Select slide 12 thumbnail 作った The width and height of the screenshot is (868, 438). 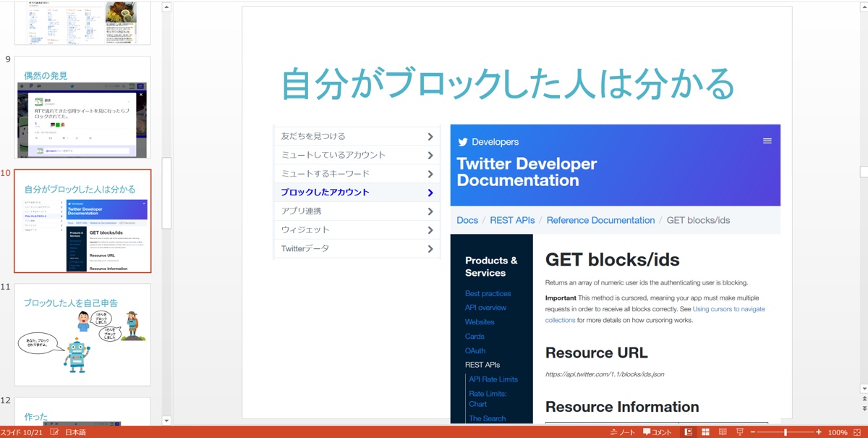point(82,411)
